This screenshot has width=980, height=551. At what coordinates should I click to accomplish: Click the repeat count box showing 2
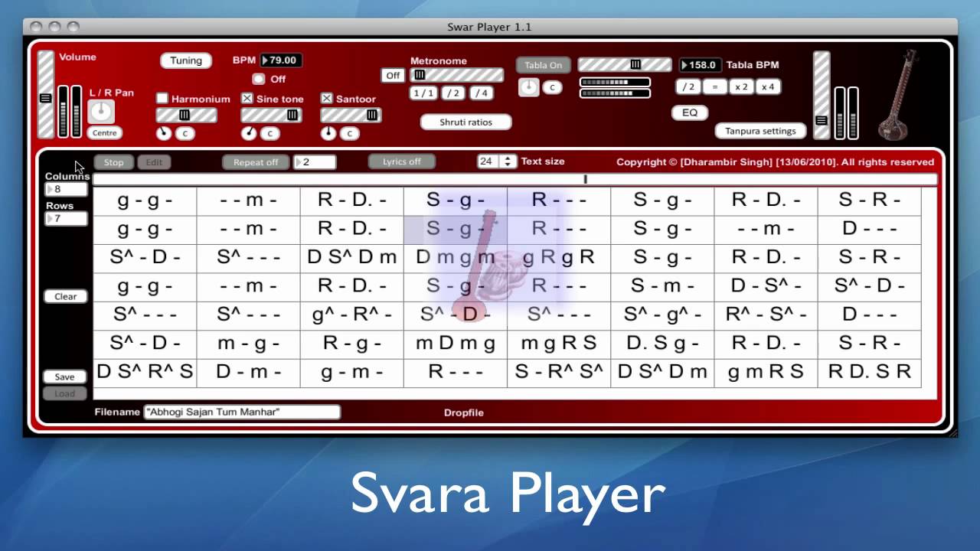tap(315, 162)
